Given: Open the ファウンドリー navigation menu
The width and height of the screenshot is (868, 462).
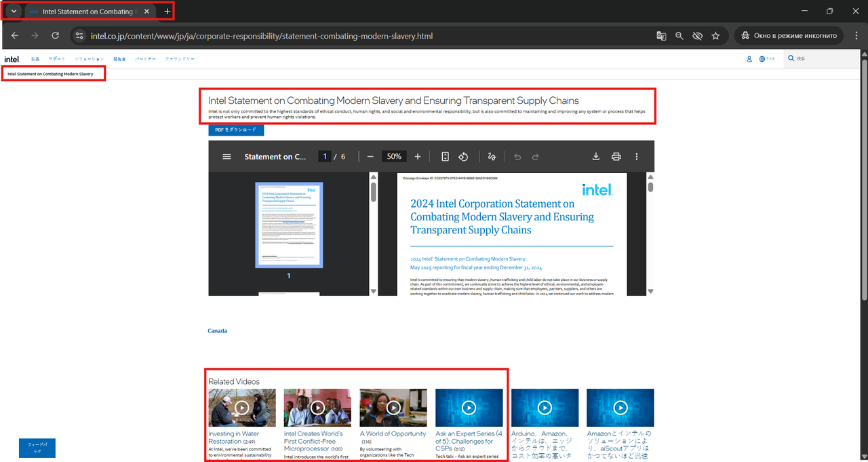Looking at the screenshot, I should (180, 59).
